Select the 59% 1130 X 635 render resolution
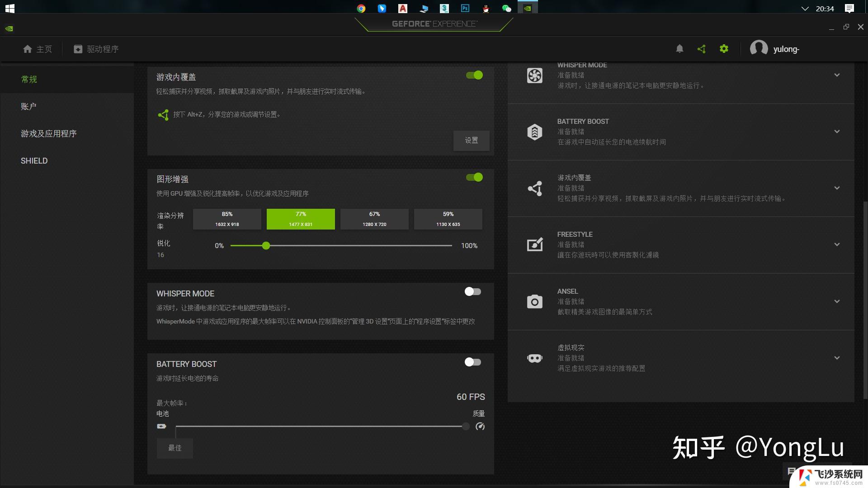Screen dimensions: 868x488 448,219
